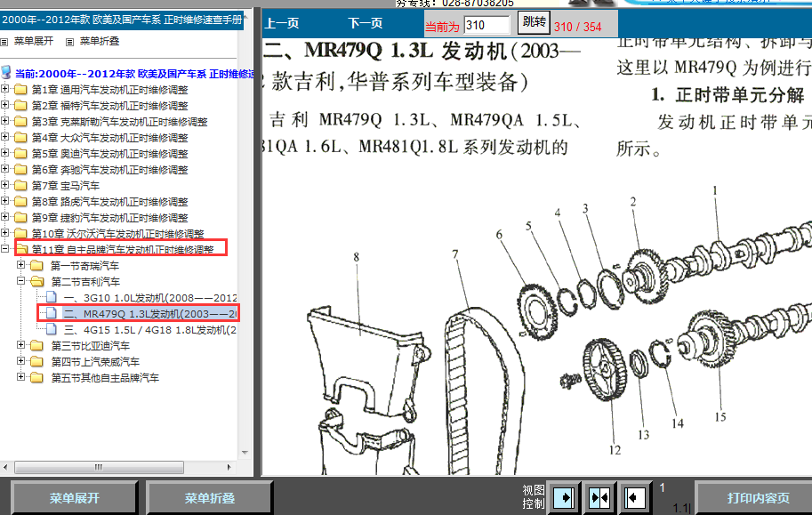
Task: Click folder icon of 第4章 大众汽车
Action: click(20, 138)
